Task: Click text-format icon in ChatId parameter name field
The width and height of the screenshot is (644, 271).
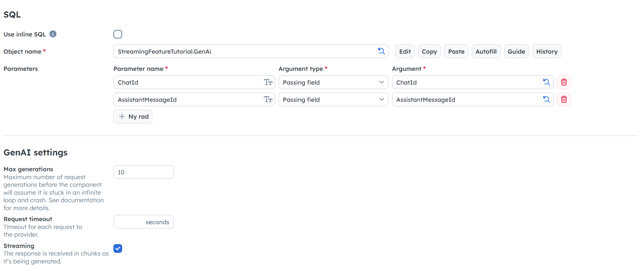Action: coord(268,82)
